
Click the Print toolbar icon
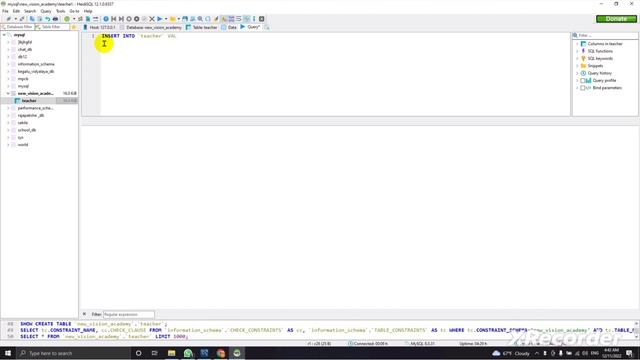point(55,19)
